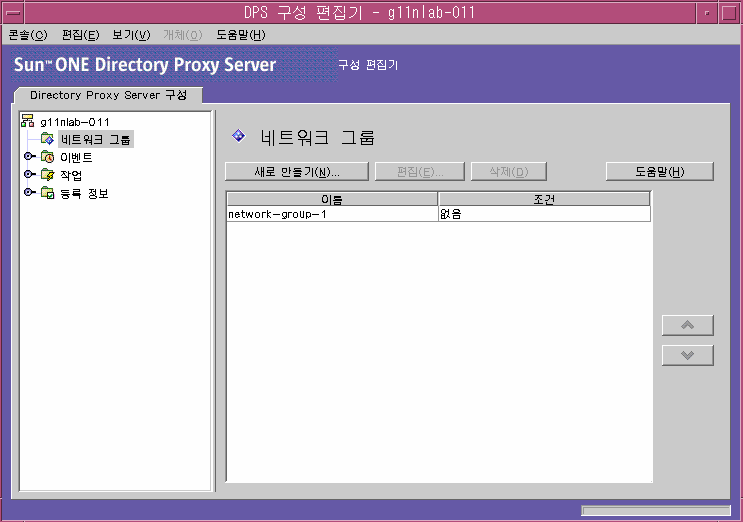Click the move down arrow button
Screen dimensions: 743x522
point(688,355)
